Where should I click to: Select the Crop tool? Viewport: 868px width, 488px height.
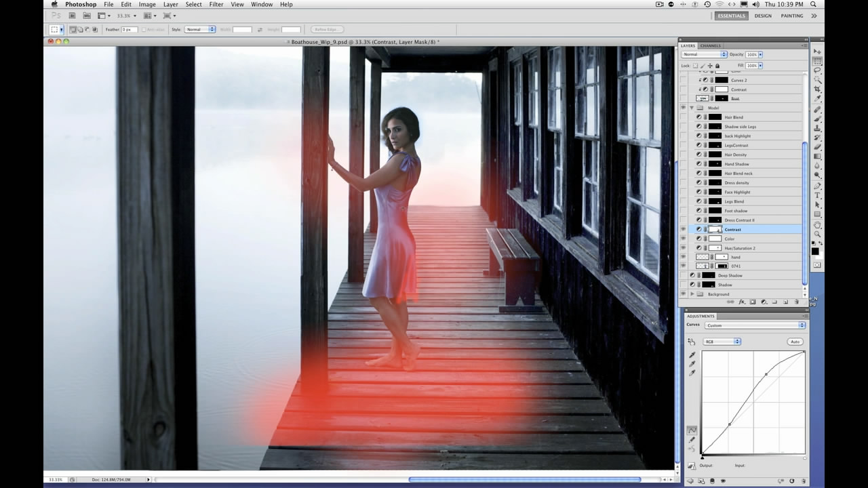click(x=817, y=89)
